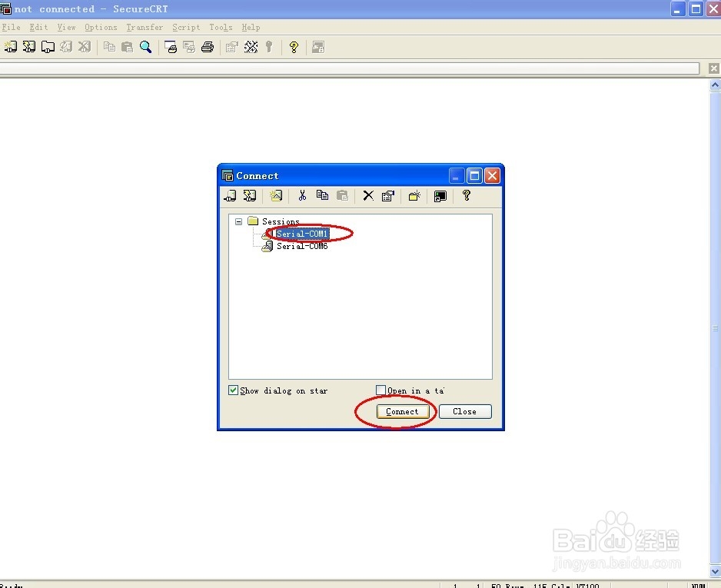
Task: Click the Paste icon in Connect dialog toolbar
Action: click(x=343, y=196)
